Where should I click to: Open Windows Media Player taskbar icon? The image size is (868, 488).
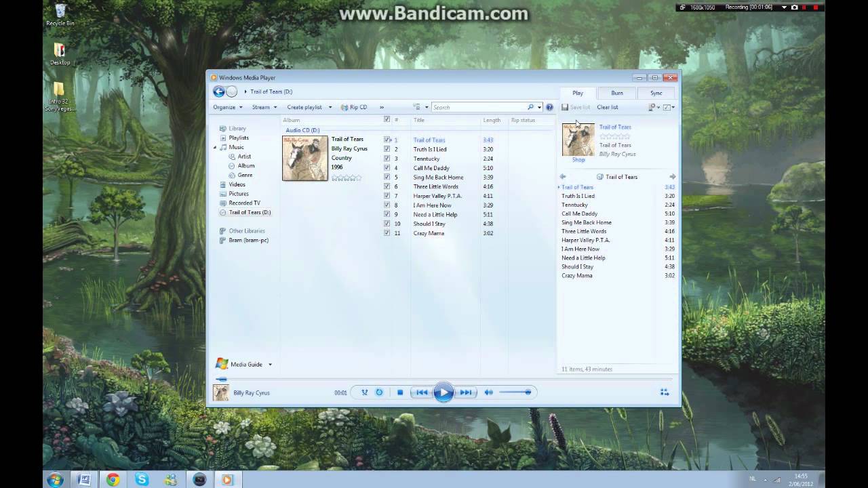(227, 479)
